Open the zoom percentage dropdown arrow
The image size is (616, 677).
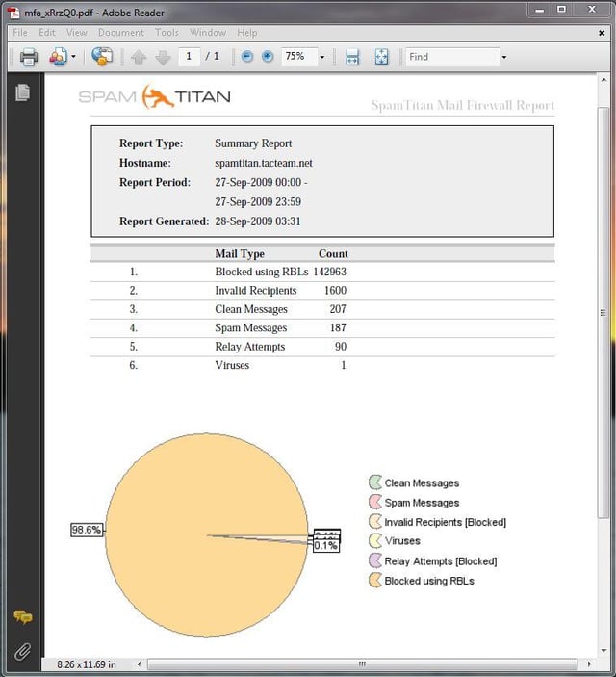pyautogui.click(x=322, y=57)
